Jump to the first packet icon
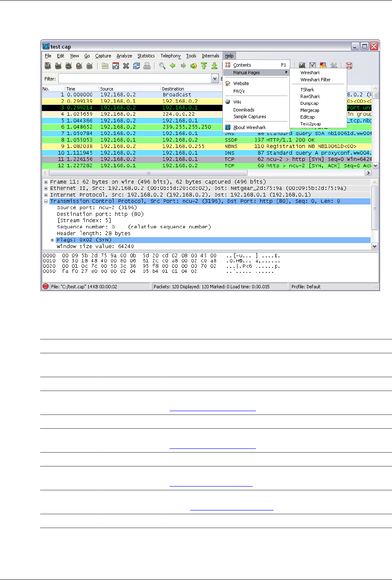 click(204, 66)
